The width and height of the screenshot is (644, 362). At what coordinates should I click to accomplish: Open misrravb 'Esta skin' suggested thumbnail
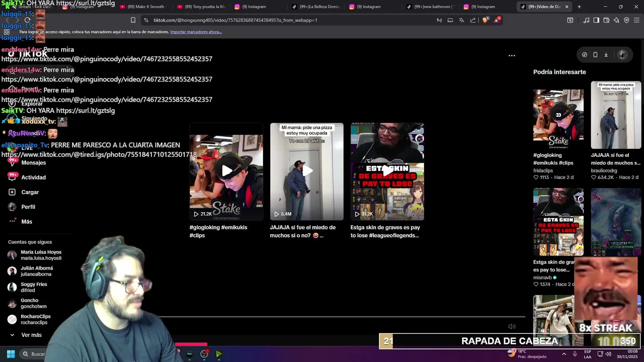558,222
